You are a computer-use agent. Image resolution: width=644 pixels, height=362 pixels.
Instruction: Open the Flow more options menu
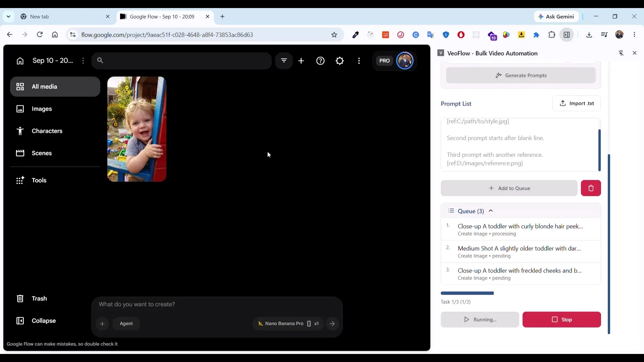(359, 61)
